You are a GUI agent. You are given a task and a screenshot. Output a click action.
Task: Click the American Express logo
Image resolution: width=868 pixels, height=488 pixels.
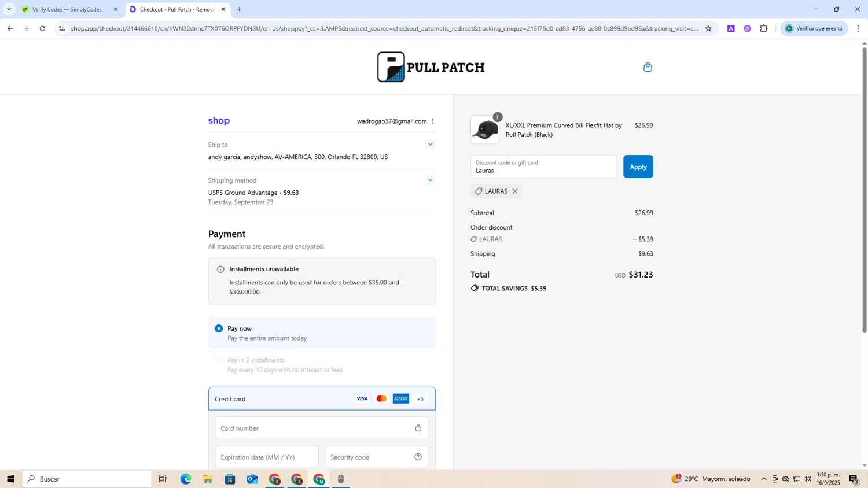[401, 399]
